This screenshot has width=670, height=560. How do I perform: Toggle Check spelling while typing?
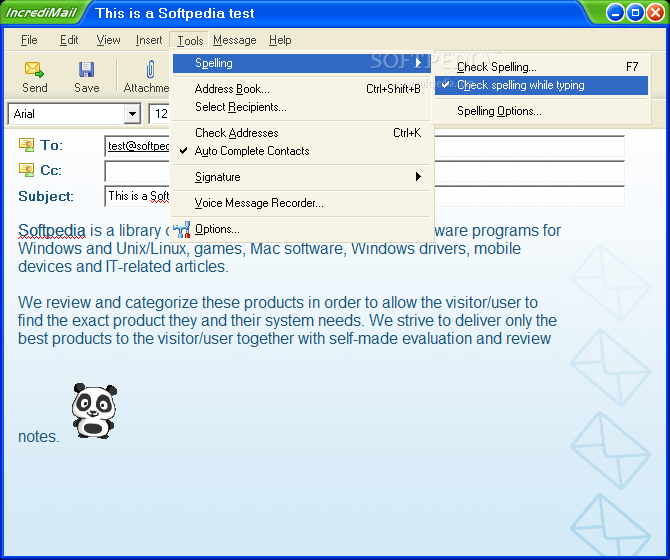(x=541, y=85)
